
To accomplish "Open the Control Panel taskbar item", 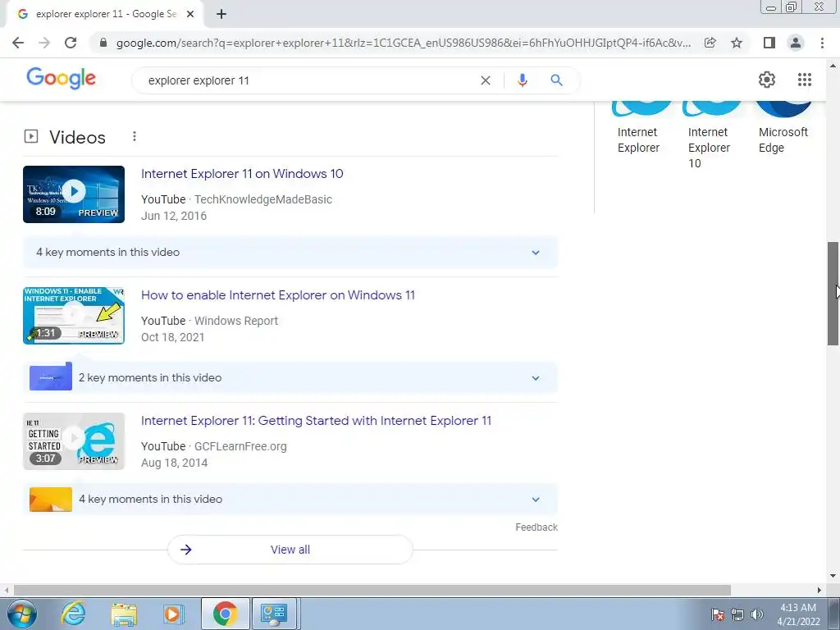I will (274, 614).
